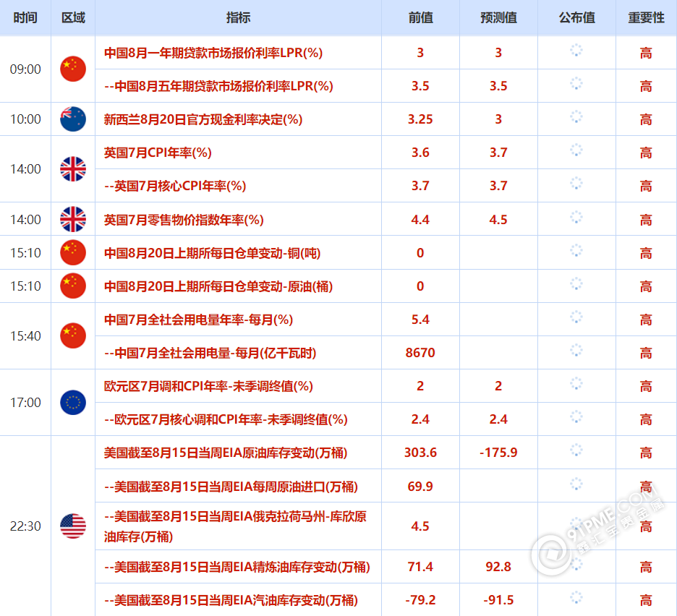This screenshot has height=616, width=677.
Task: Click the China flag beside 09:00
Action: (73, 69)
